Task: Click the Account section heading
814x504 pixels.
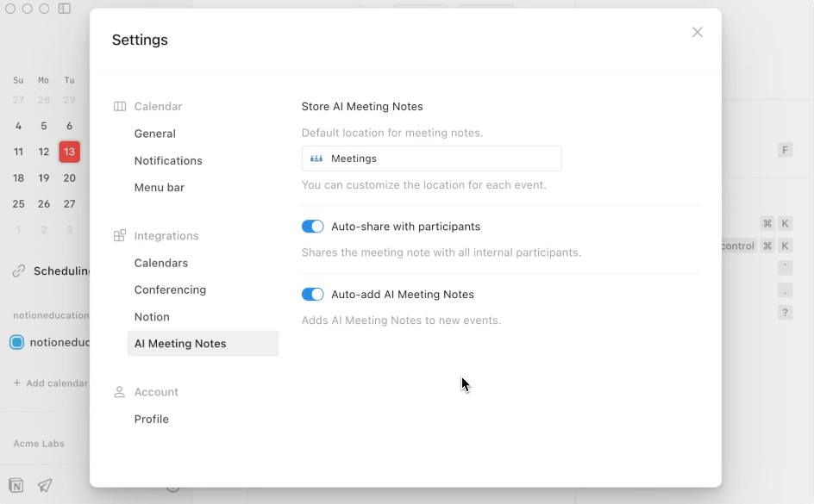Action: (156, 392)
